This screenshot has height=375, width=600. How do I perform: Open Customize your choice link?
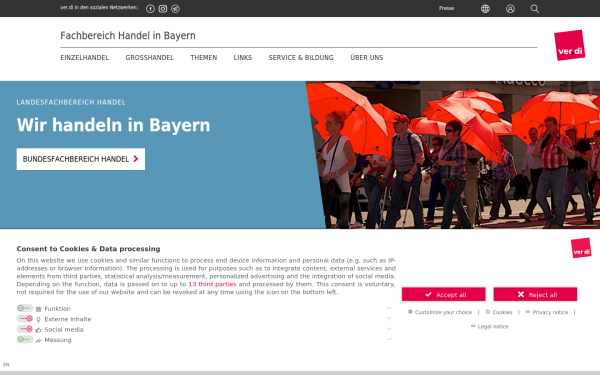440,312
